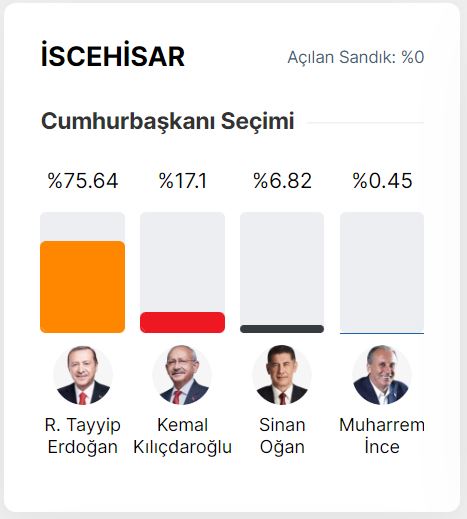Click the %75.64 percentage value
The image size is (467, 519).
[83, 181]
